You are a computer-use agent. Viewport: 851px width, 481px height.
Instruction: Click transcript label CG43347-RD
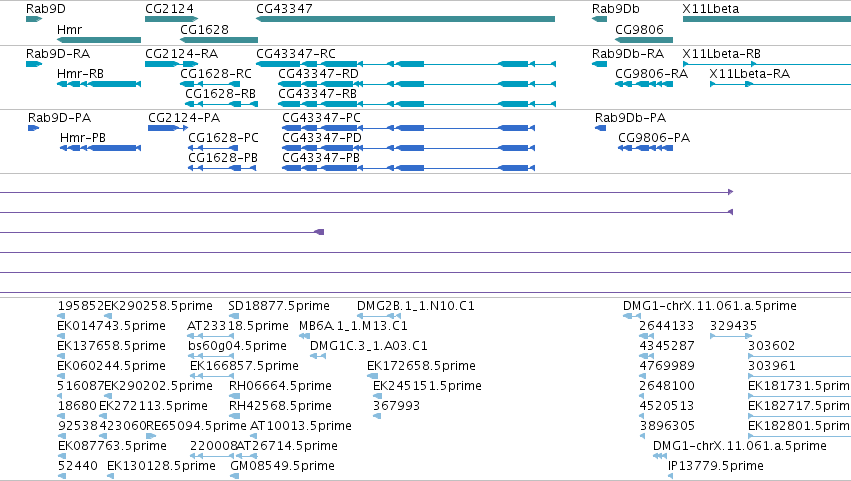point(319,74)
